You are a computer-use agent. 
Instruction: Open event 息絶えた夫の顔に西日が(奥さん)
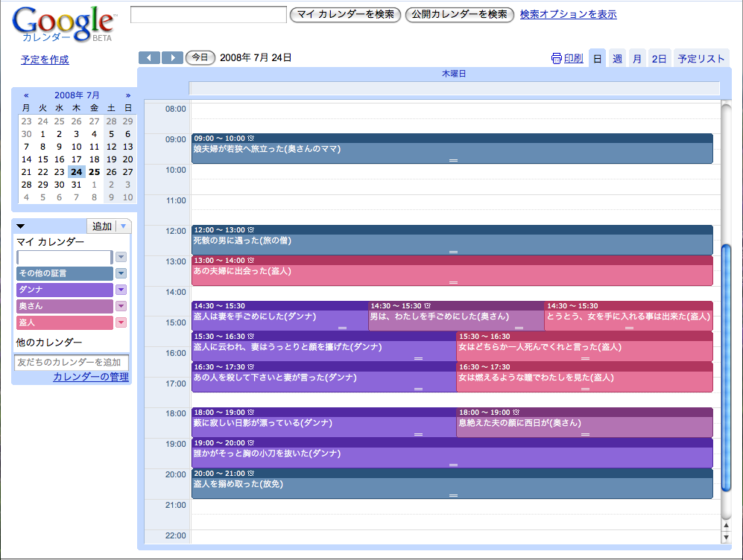coord(585,423)
